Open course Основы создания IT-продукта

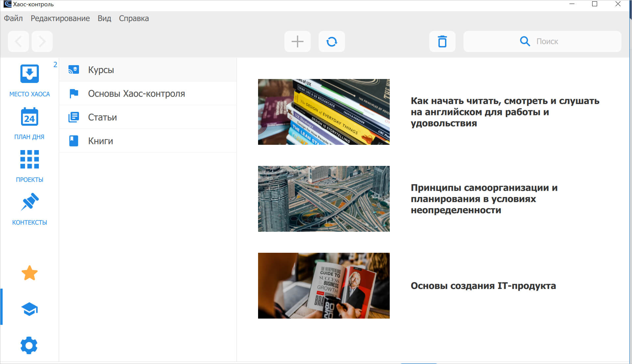click(x=483, y=286)
